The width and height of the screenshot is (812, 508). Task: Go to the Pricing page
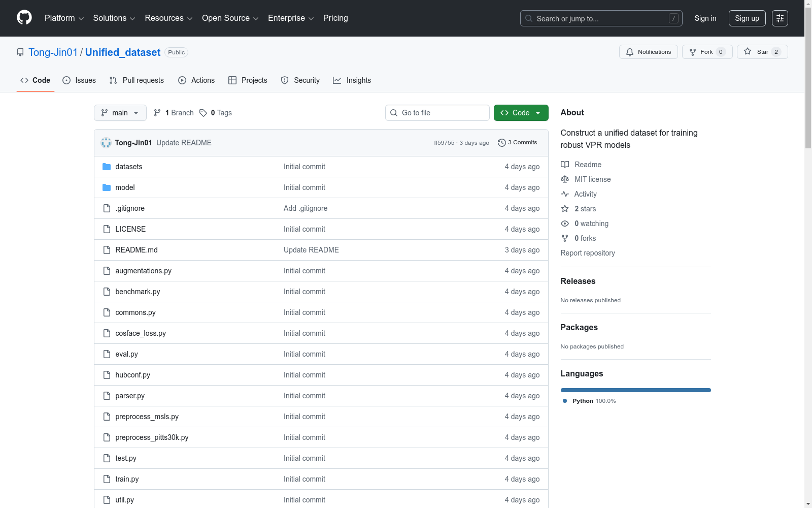click(335, 18)
